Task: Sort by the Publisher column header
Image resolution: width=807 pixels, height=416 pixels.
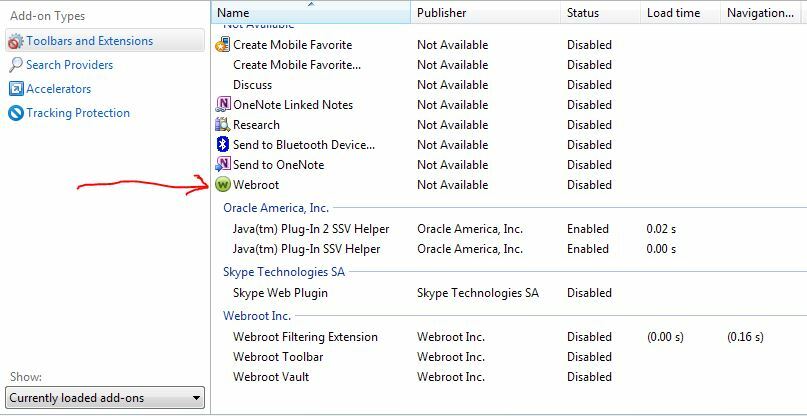Action: point(485,13)
